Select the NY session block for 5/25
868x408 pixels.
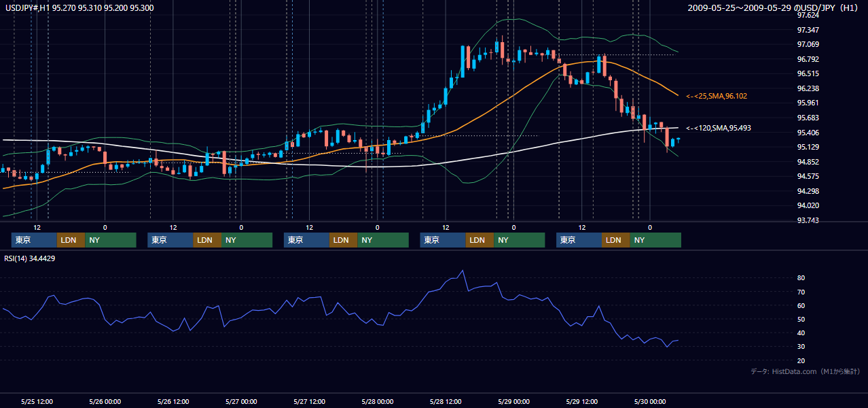pyautogui.click(x=111, y=240)
